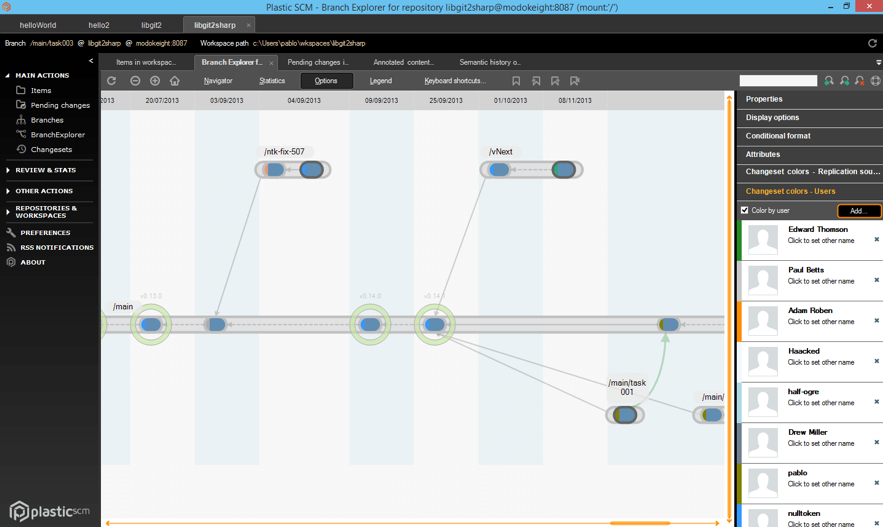Open Items in workspace tab
Screen dimensions: 883x527
(146, 62)
